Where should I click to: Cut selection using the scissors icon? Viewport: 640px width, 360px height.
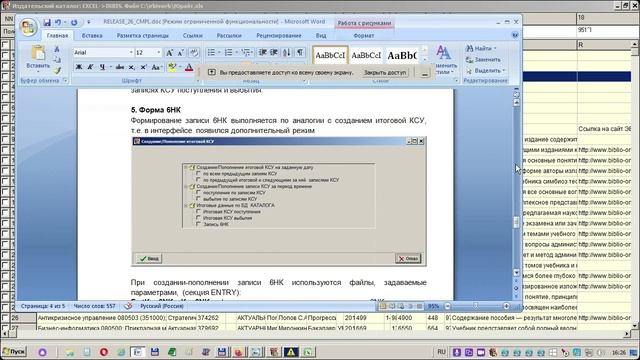pos(57,49)
